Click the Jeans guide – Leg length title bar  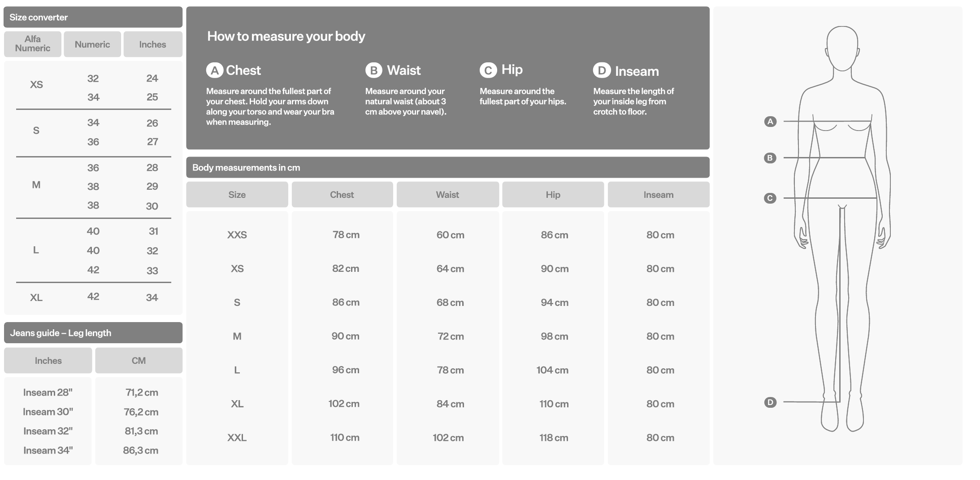(93, 333)
